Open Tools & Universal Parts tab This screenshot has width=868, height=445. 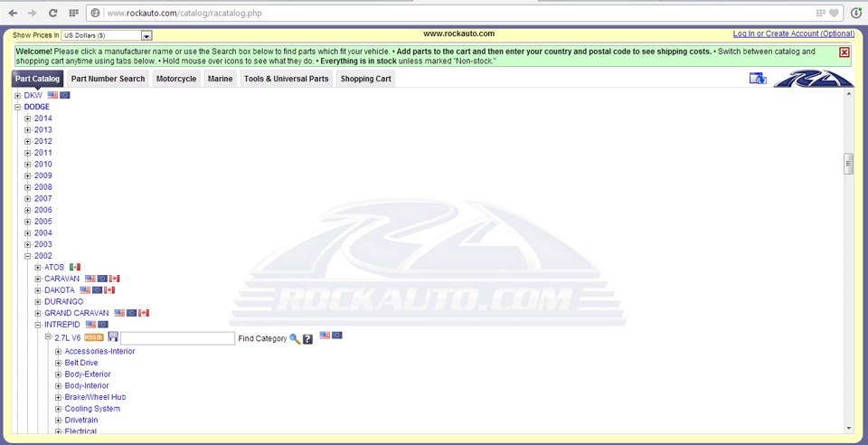pyautogui.click(x=287, y=79)
